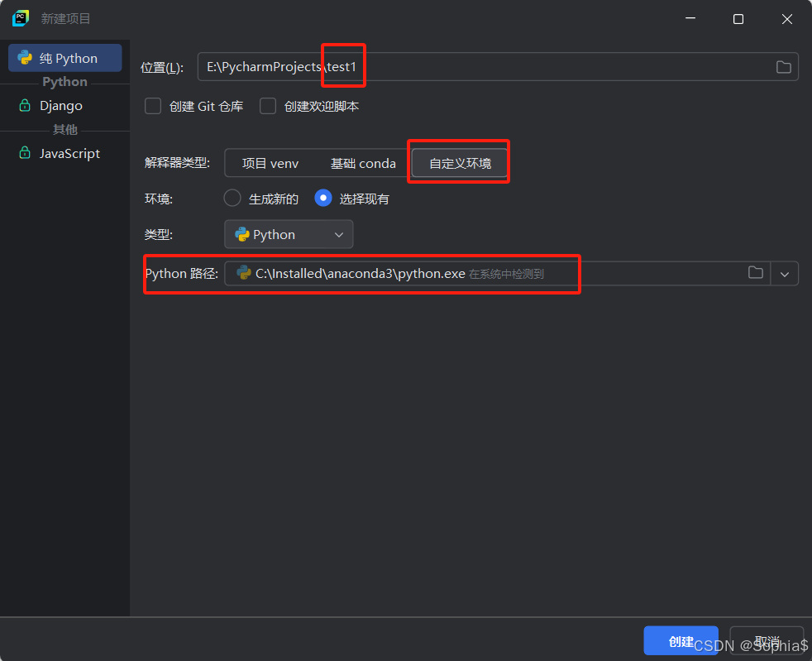Click the 取消 button
The image size is (812, 661).
(767, 641)
